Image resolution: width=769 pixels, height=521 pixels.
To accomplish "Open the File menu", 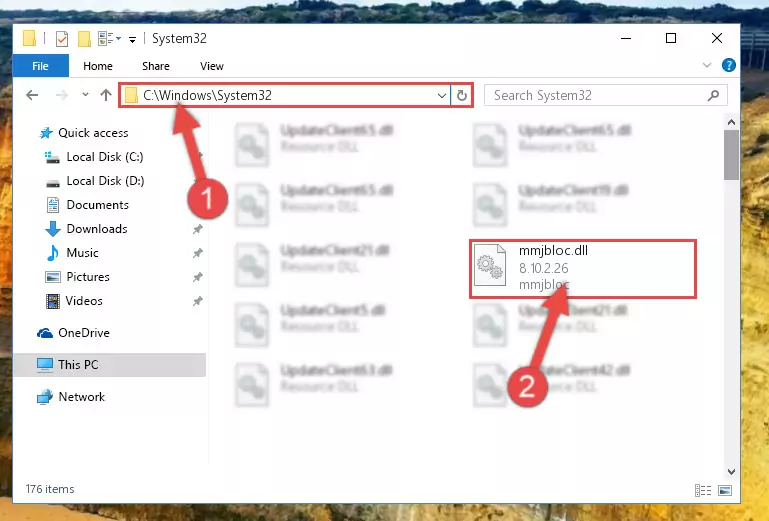I will [41, 66].
